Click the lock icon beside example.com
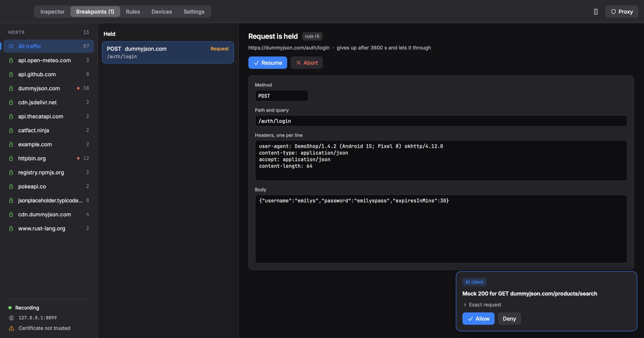Viewport: 644px width, 338px height. tap(11, 144)
